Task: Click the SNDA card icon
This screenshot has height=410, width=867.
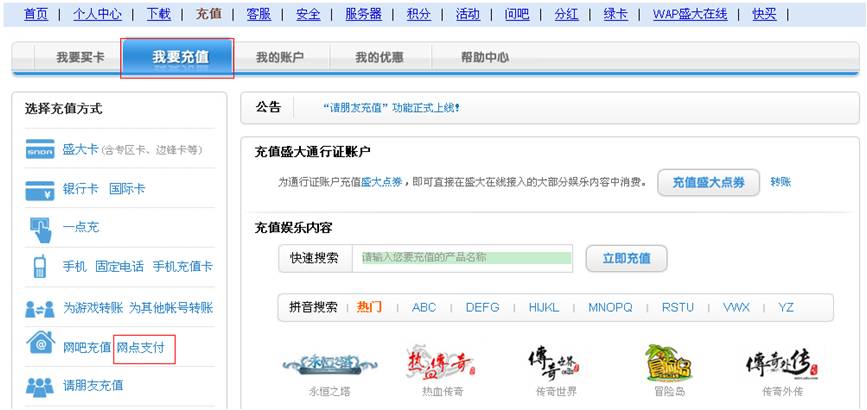Action: 40,149
